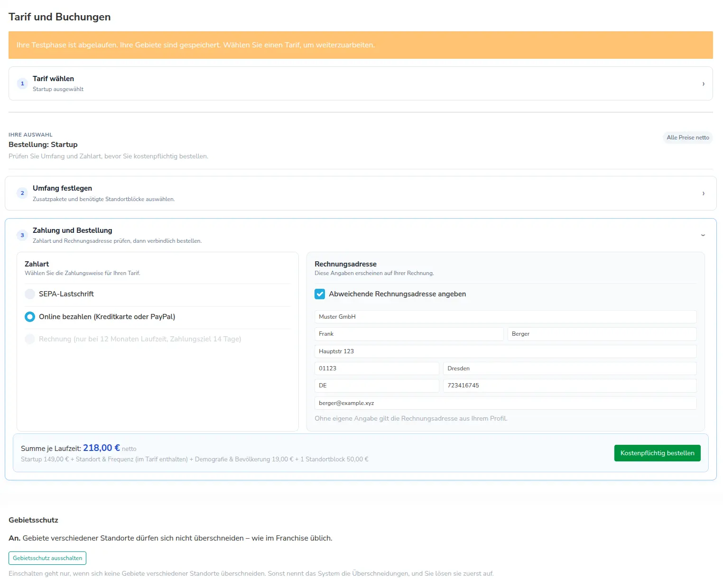Select Online bezahlen (Kreditkarte oder PayPal)

click(x=30, y=317)
